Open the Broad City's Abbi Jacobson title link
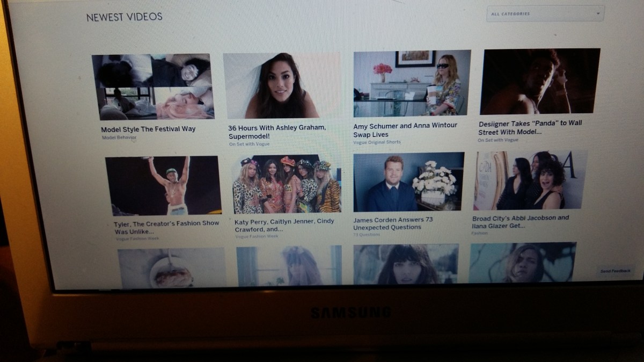The width and height of the screenshot is (644, 362). pyautogui.click(x=521, y=222)
